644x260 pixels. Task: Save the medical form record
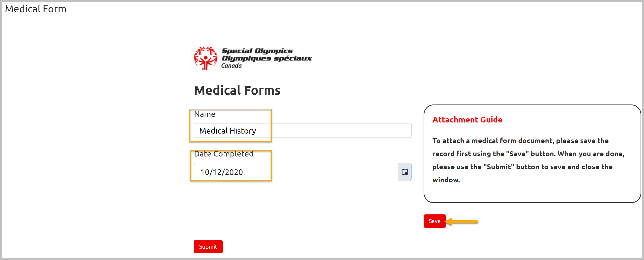(434, 221)
